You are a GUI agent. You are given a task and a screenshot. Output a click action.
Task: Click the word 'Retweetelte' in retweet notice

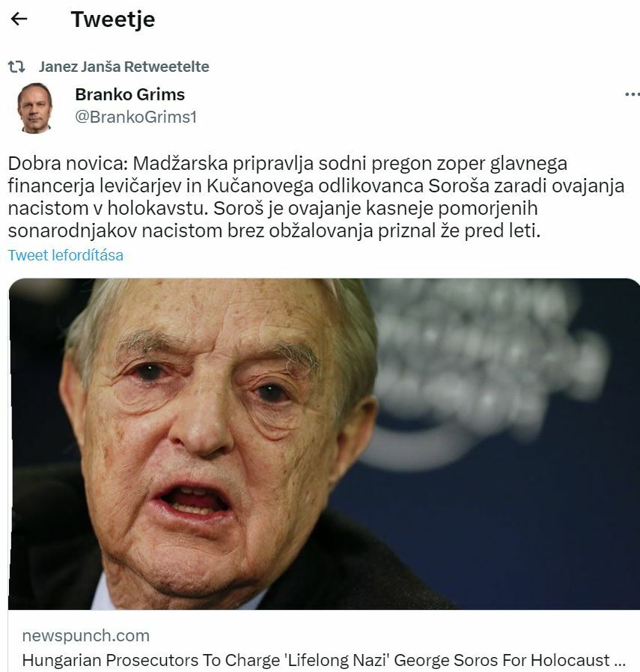[x=167, y=67]
